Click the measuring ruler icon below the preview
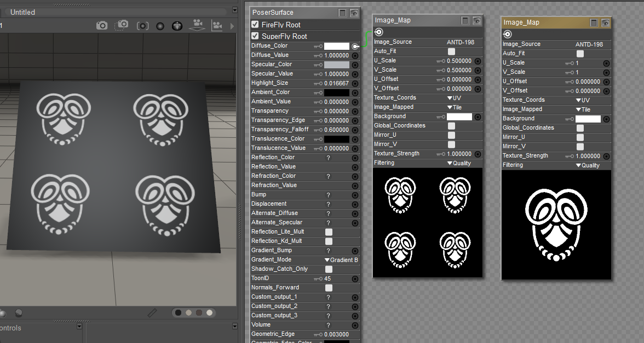Viewport: 644px width, 343px height. point(153,313)
